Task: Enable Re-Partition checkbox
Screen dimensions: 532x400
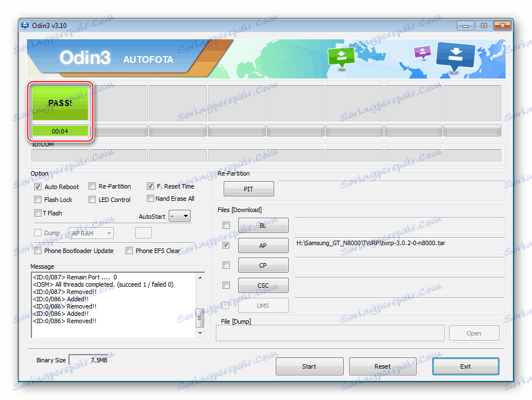Action: tap(92, 186)
